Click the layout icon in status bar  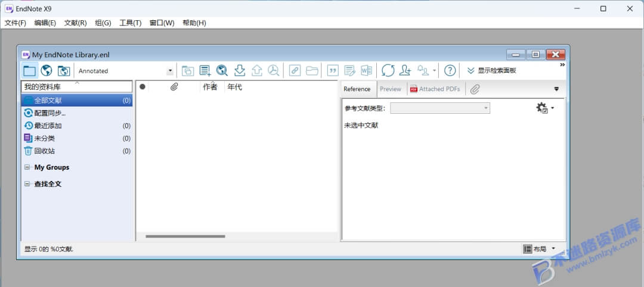point(527,249)
